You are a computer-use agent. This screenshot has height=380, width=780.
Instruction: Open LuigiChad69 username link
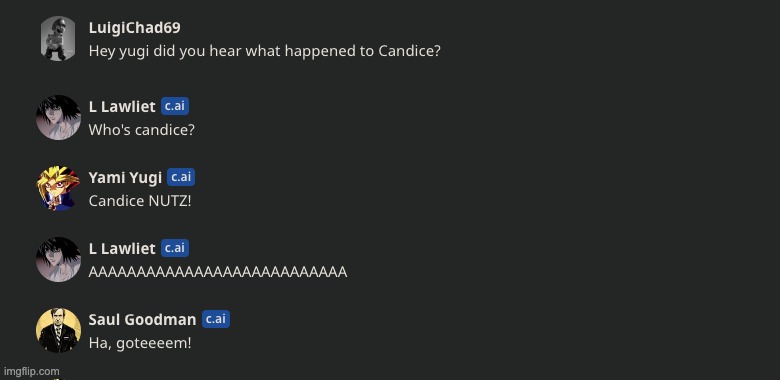coord(134,28)
